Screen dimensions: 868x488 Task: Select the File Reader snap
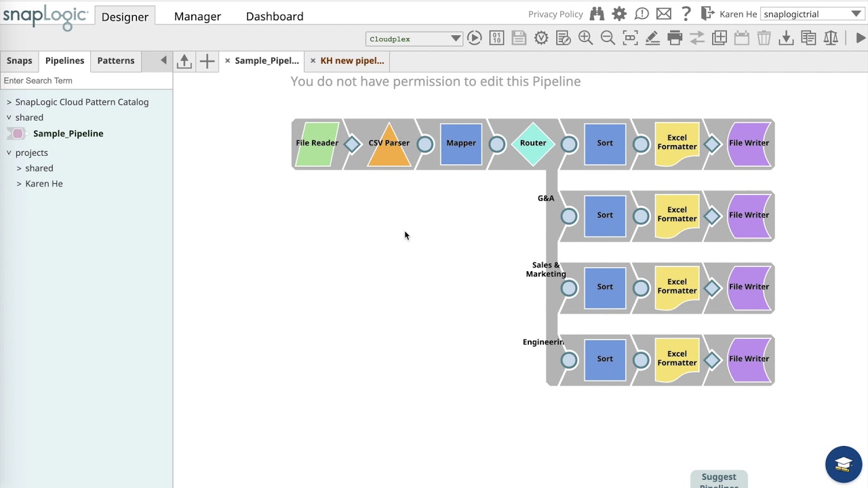click(317, 144)
